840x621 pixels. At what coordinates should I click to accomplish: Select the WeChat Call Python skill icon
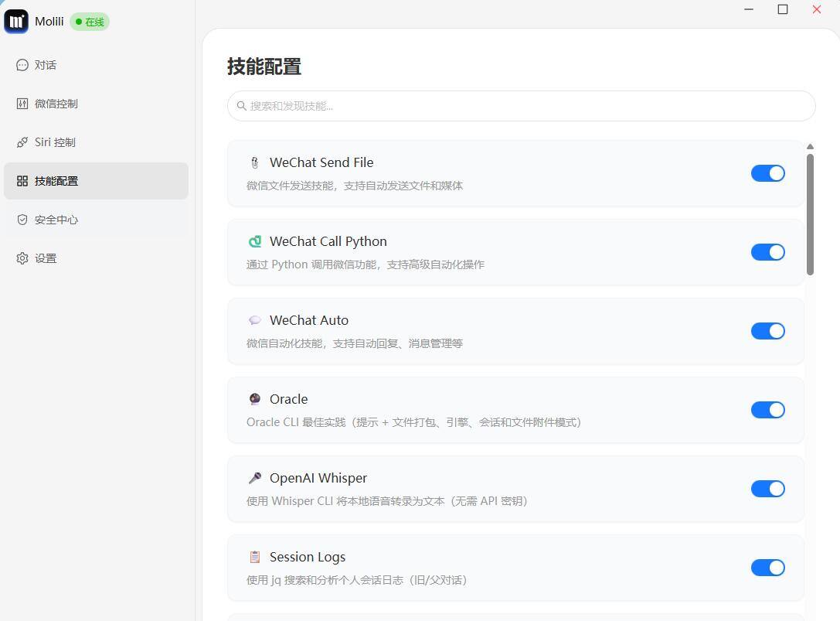254,241
